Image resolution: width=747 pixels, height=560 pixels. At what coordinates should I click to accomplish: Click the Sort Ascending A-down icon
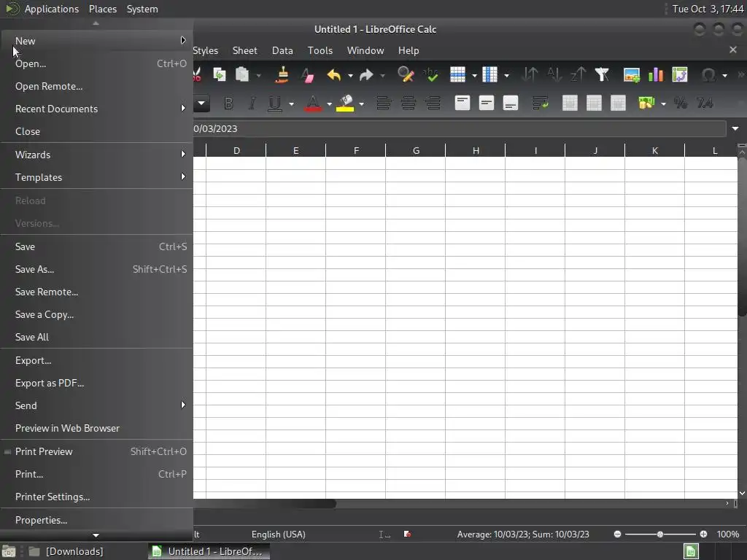[554, 75]
